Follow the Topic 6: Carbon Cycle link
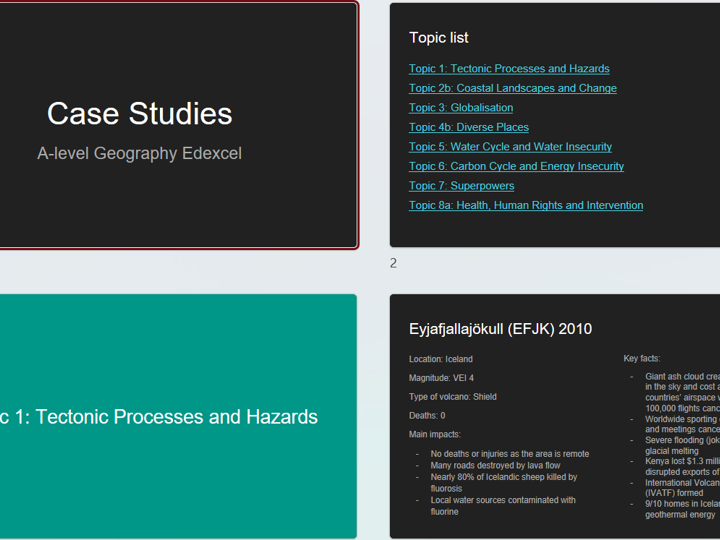Screen dimensions: 720x540 click(516, 166)
